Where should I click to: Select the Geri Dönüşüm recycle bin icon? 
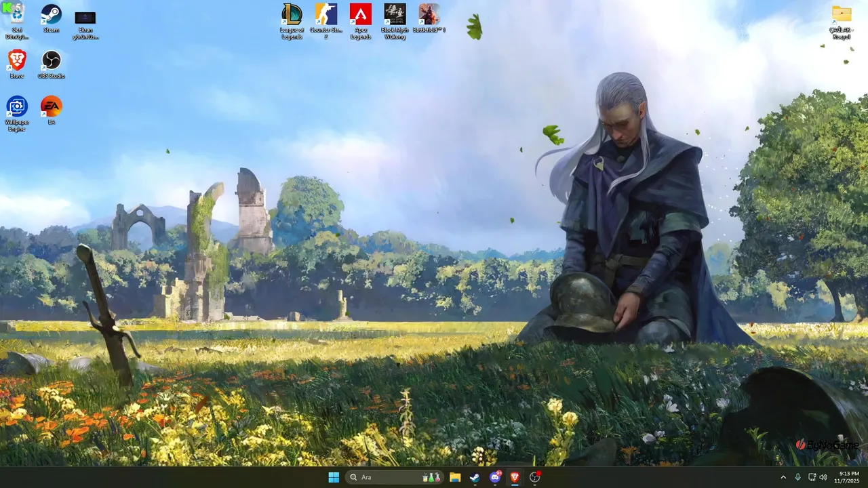(17, 20)
